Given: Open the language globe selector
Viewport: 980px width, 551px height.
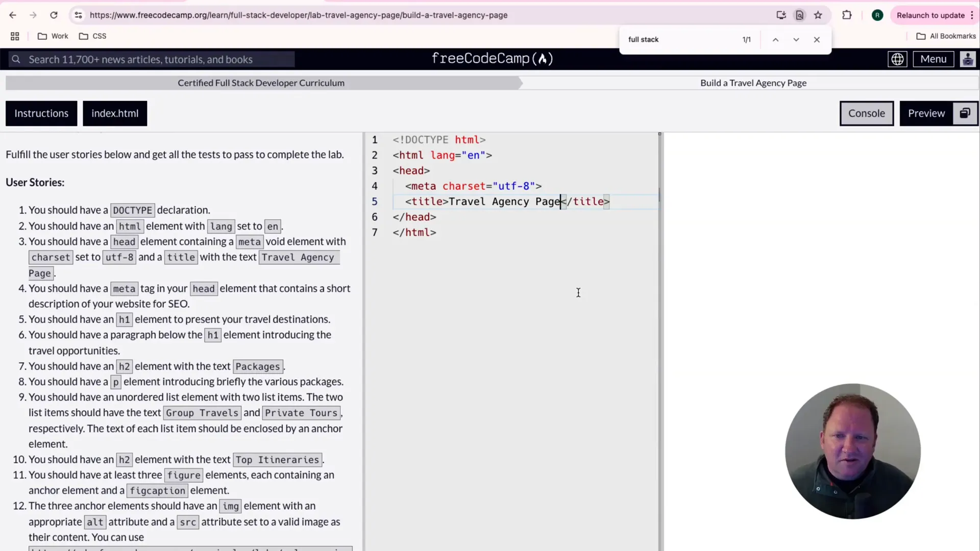Looking at the screenshot, I should point(897,59).
